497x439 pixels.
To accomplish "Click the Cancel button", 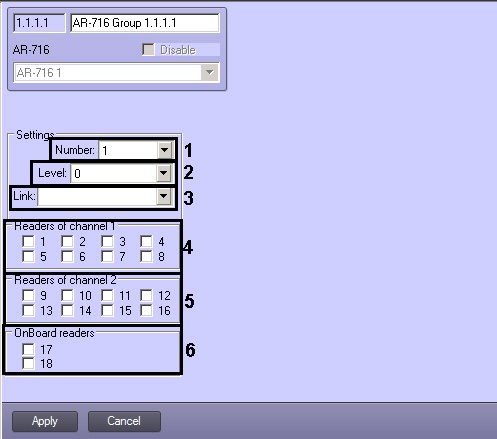I will pyautogui.click(x=124, y=421).
